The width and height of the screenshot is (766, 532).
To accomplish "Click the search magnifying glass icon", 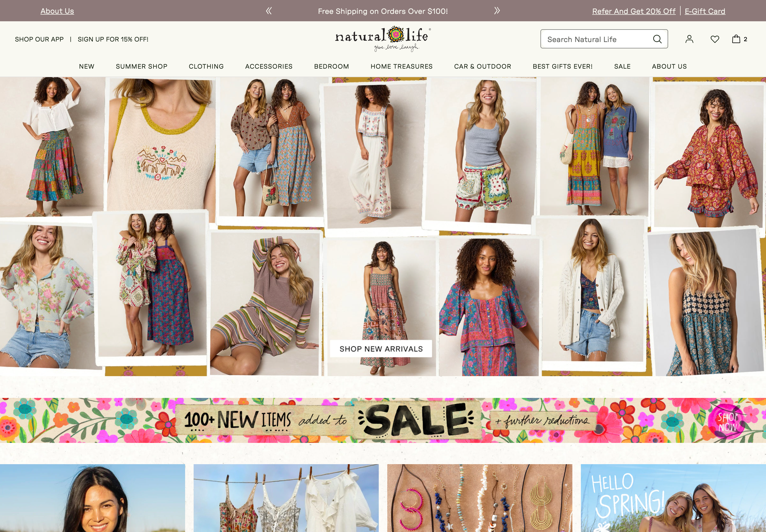I will 657,39.
